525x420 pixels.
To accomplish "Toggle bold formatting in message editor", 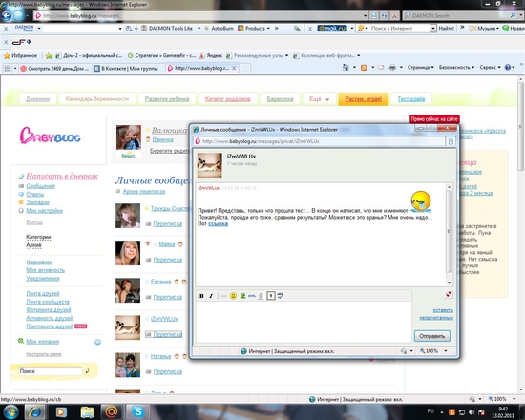I will [x=201, y=296].
